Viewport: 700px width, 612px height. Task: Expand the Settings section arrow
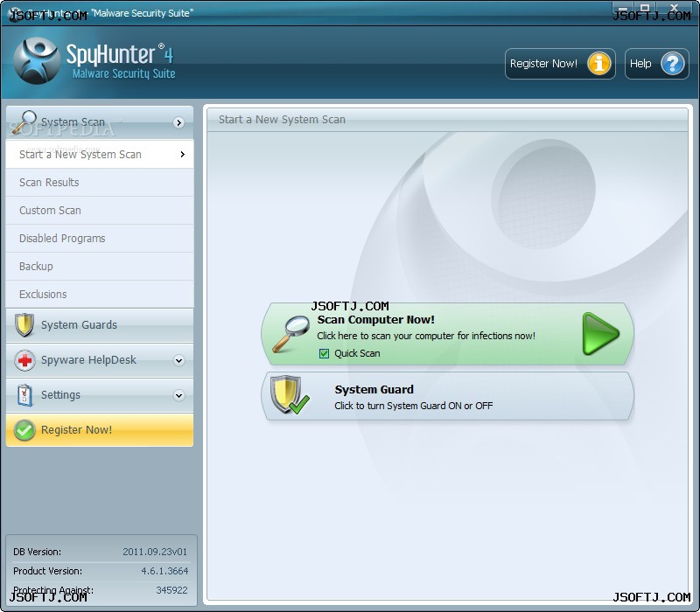tap(179, 395)
